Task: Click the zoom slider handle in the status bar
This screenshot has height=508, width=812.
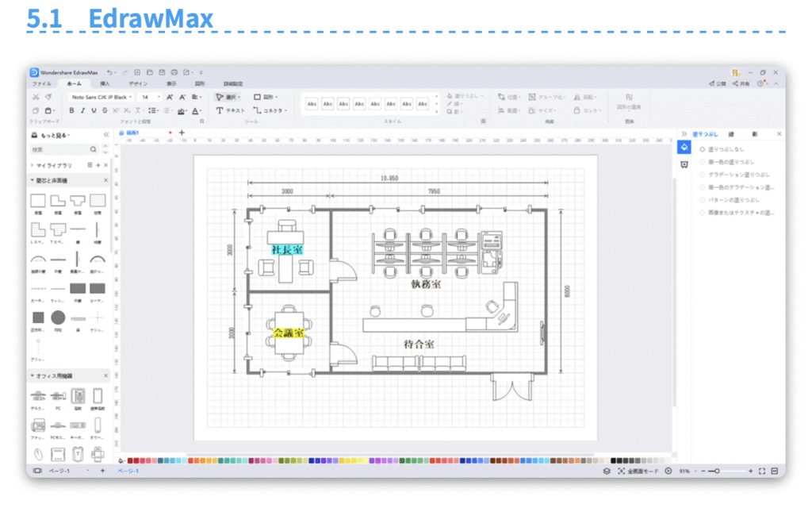Action: click(x=717, y=471)
